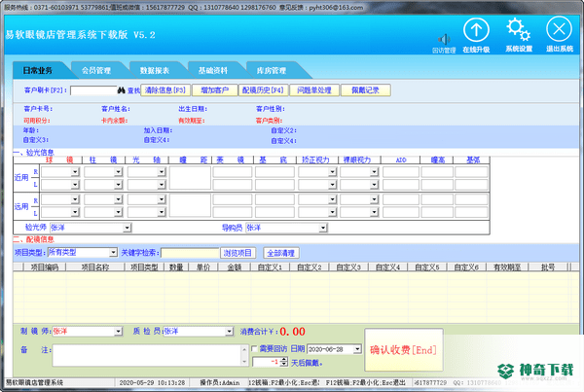Click the 远用 瞳距 input box
The width and height of the screenshot is (584, 392).
point(190,205)
